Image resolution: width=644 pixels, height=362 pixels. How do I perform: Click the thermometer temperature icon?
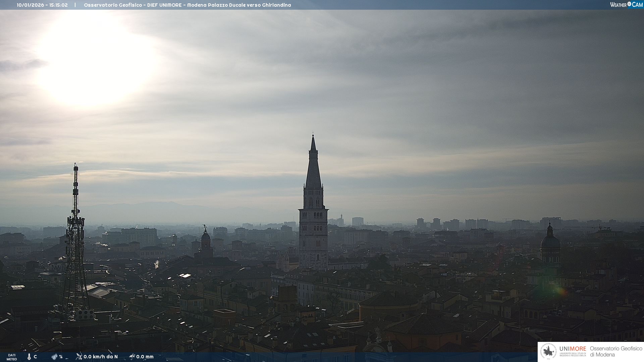(x=29, y=357)
